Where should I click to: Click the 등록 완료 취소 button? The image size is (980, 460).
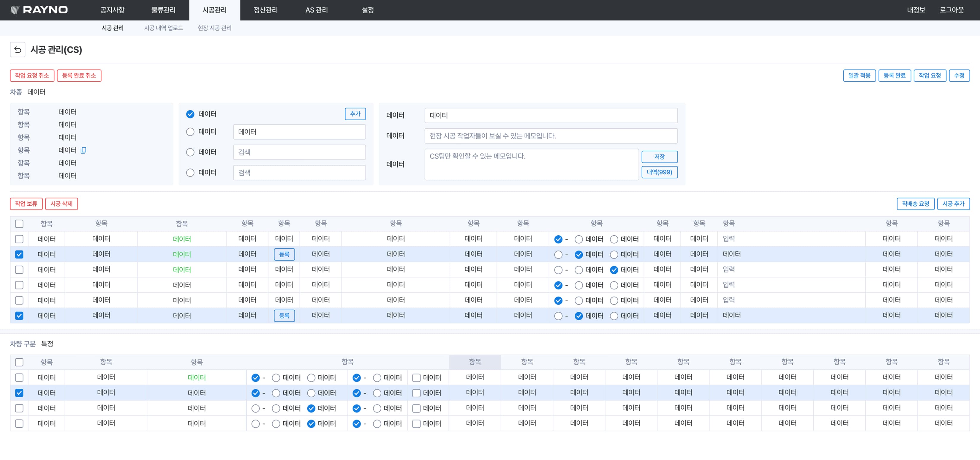coord(79,75)
